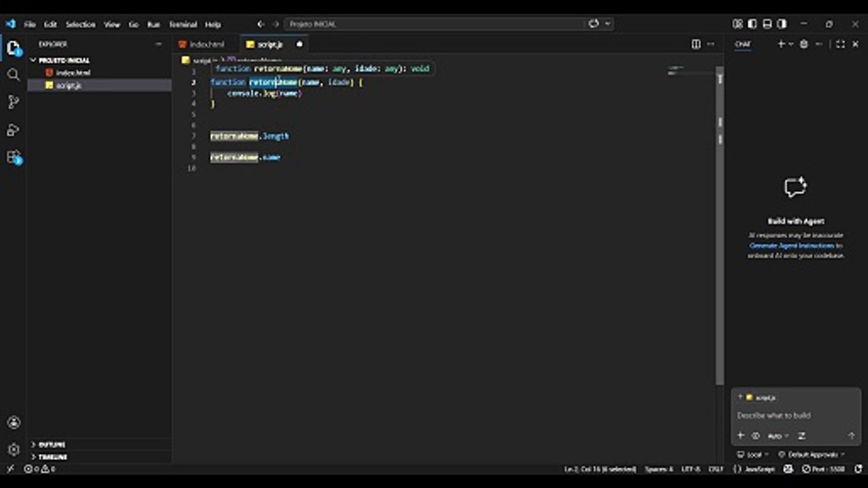Close the chat panel
868x488 pixels.
[x=855, y=44]
